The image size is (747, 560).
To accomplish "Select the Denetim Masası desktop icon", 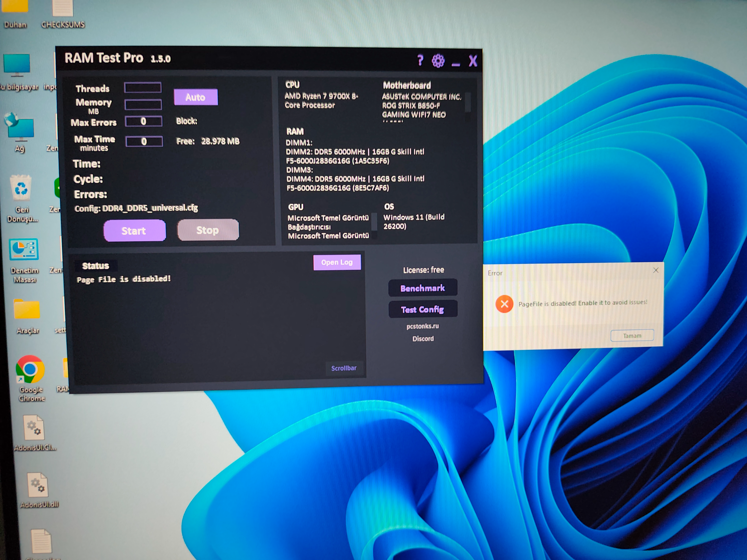I will coord(24,260).
